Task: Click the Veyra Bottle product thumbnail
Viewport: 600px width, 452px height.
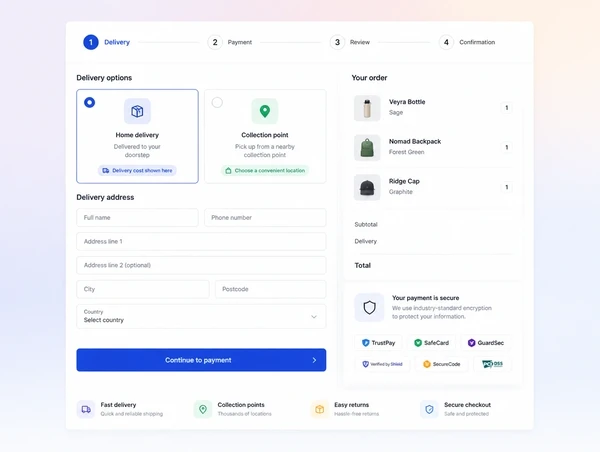Action: pyautogui.click(x=367, y=108)
